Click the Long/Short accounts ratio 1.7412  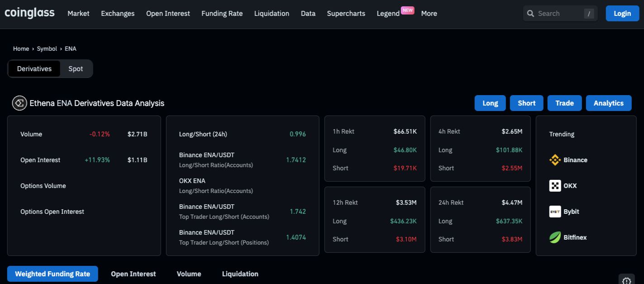(x=296, y=160)
